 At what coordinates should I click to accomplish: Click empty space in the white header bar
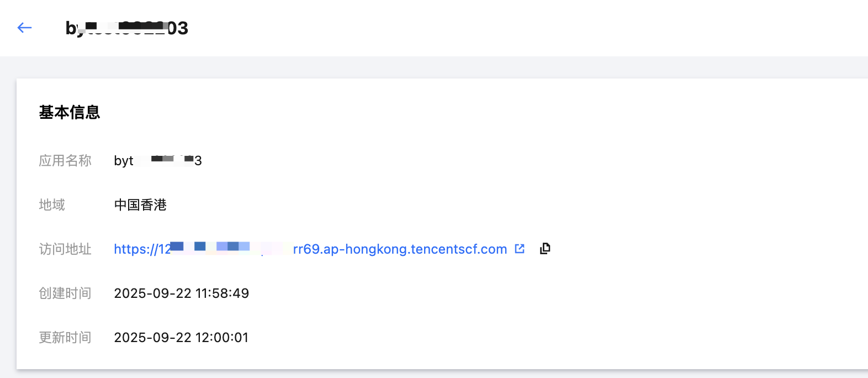coord(497,28)
